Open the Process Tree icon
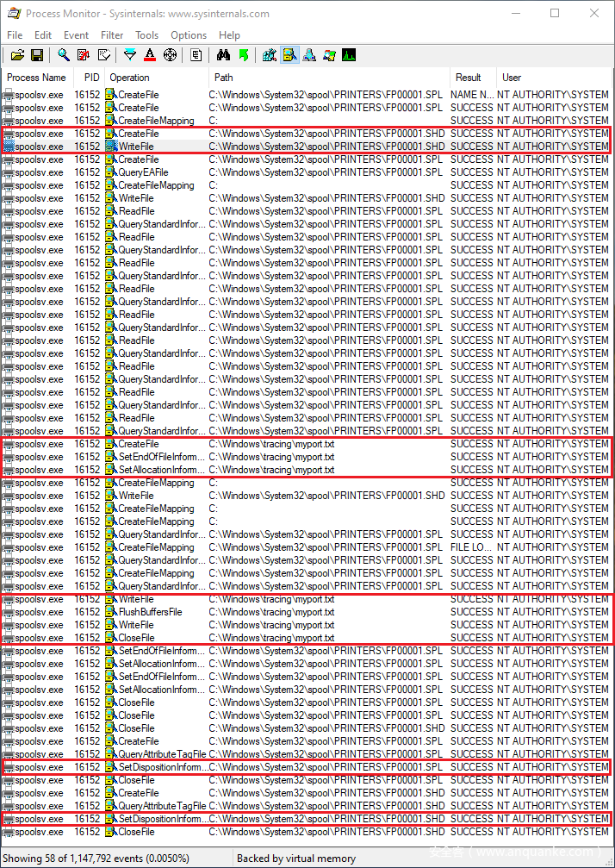 click(196, 55)
